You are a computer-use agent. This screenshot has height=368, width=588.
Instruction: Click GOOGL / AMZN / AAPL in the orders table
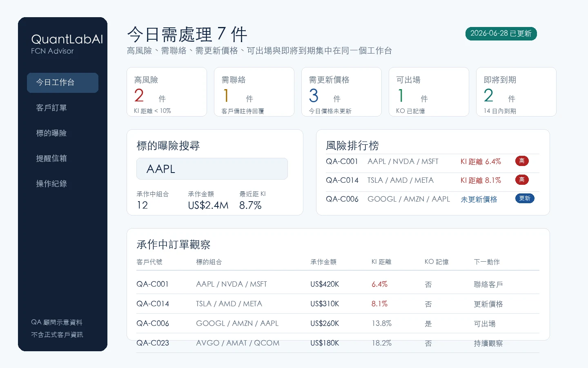tap(237, 323)
